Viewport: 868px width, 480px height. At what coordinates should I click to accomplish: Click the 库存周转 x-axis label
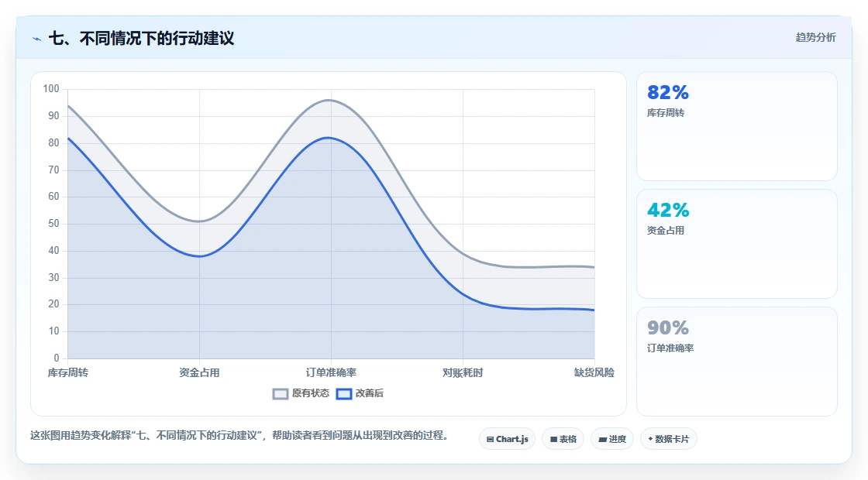pos(67,372)
